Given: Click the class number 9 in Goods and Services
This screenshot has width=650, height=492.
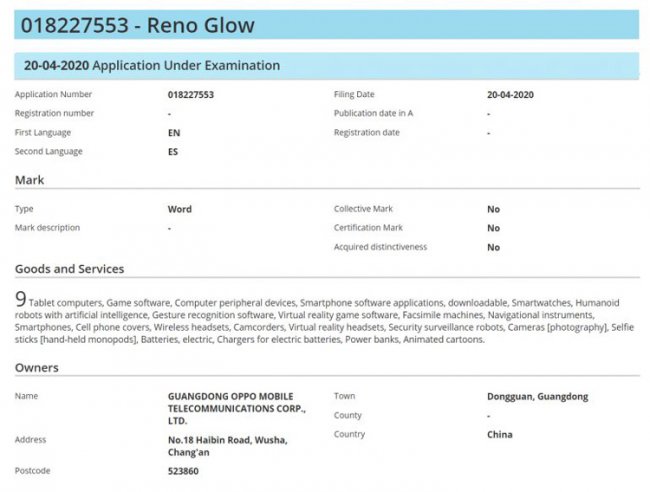Looking at the screenshot, I should coord(21,300).
